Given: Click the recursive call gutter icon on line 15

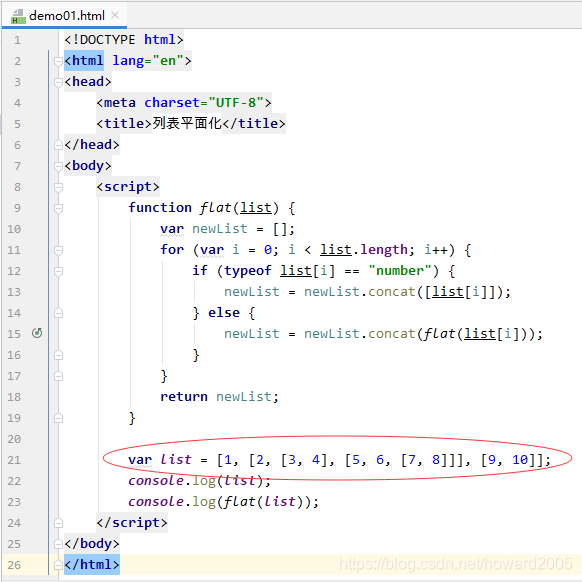Looking at the screenshot, I should (37, 333).
